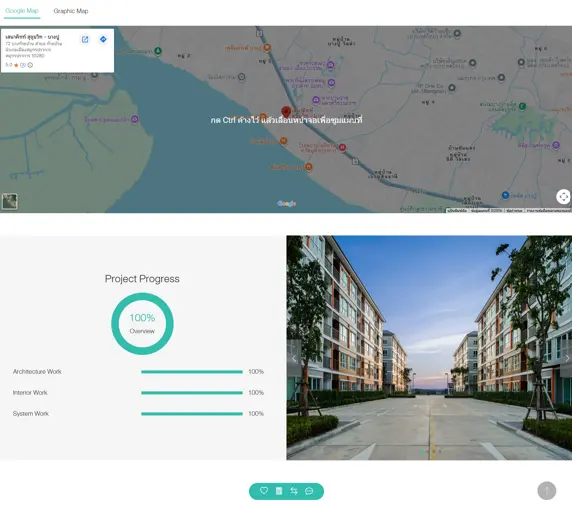
Task: Switch to the Google Map tab
Action: point(22,11)
